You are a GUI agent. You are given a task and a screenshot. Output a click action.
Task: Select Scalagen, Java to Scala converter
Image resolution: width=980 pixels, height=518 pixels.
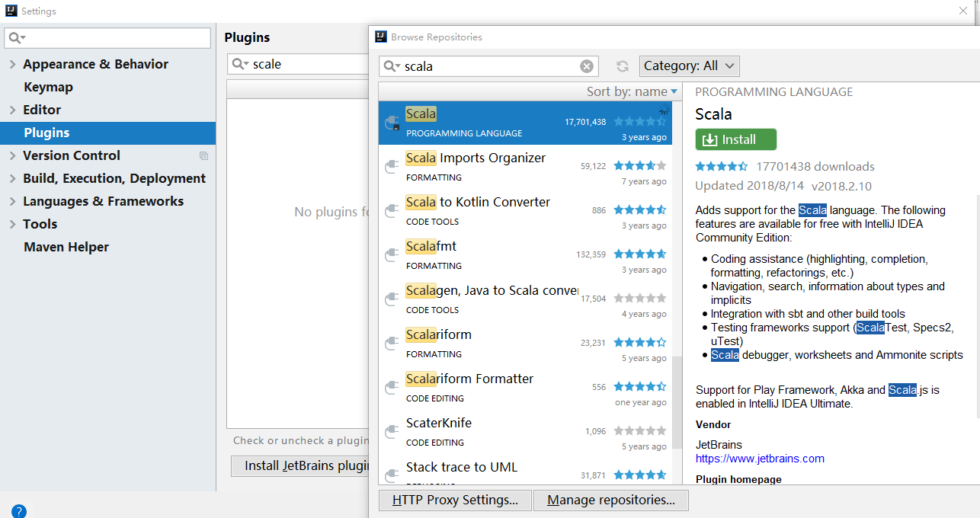525,299
